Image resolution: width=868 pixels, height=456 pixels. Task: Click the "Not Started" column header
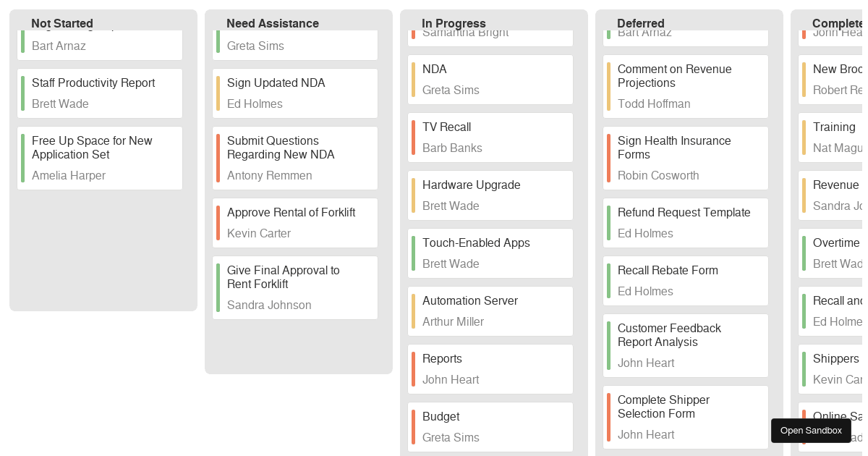pyautogui.click(x=62, y=23)
